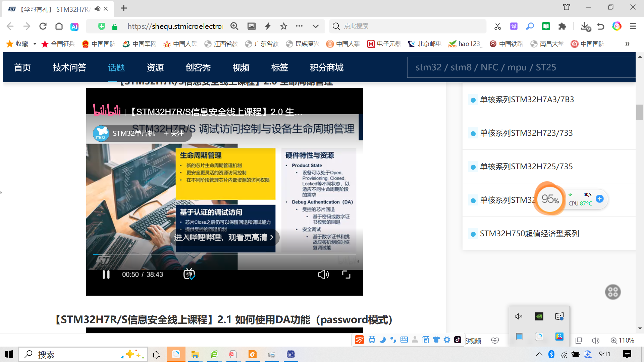Click the gray four-dot floating button
This screenshot has height=362, width=644.
coord(613,292)
